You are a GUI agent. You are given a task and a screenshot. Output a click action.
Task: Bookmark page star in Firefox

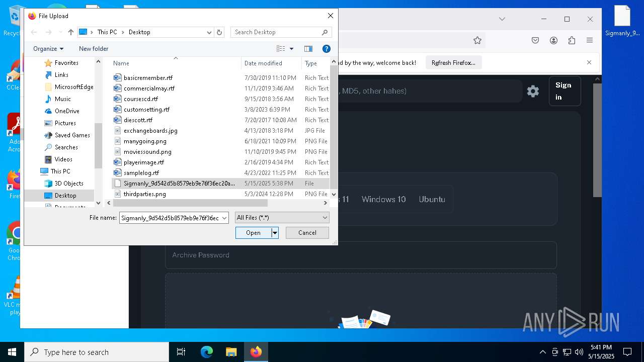[477, 41]
